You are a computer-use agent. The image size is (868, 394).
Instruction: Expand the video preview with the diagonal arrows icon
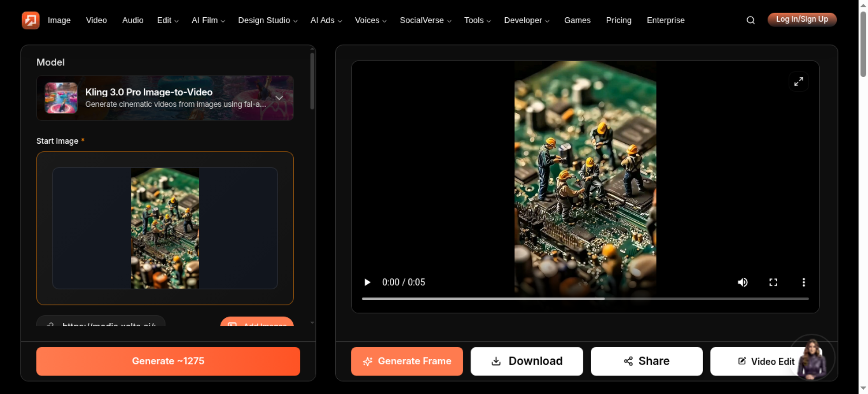click(x=799, y=82)
